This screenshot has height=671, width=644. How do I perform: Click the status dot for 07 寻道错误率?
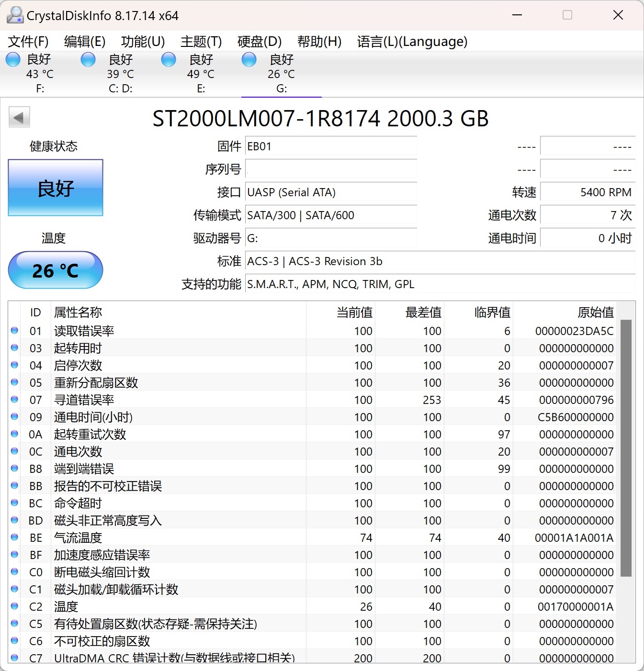coord(14,399)
